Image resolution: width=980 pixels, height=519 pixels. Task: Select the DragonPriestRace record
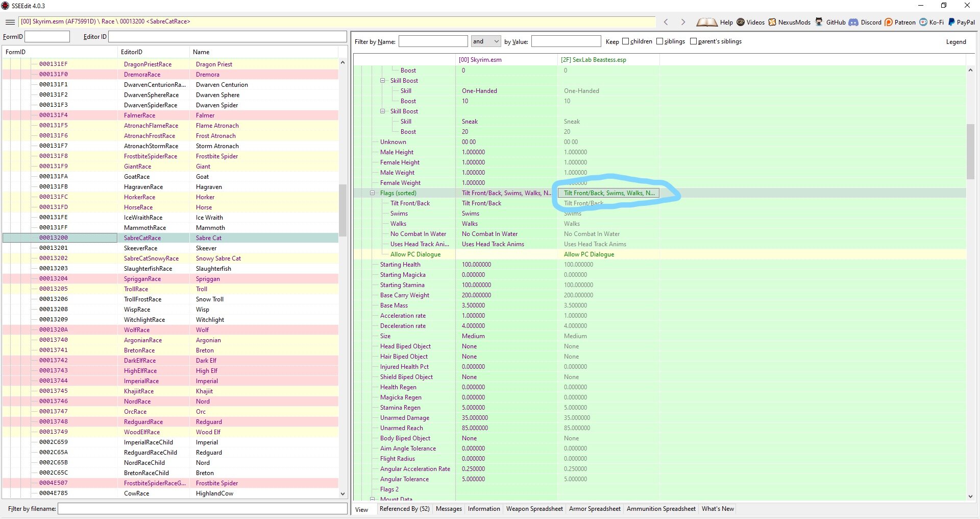click(170, 64)
